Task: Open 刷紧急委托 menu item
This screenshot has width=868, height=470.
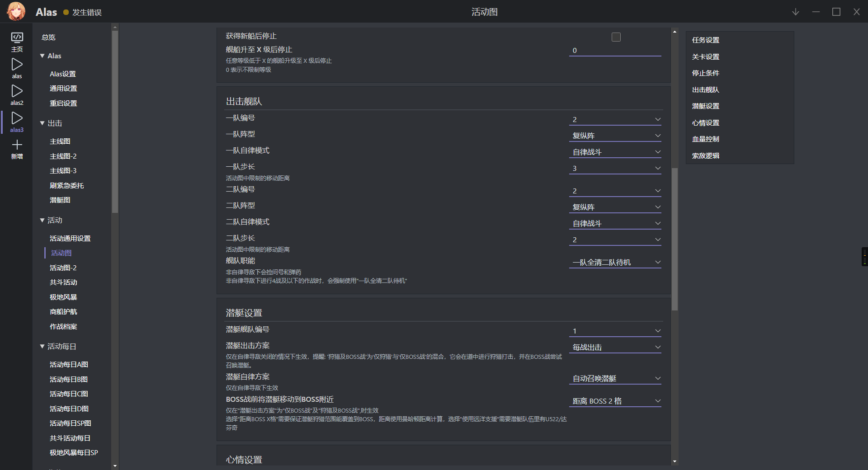Action: tap(67, 185)
